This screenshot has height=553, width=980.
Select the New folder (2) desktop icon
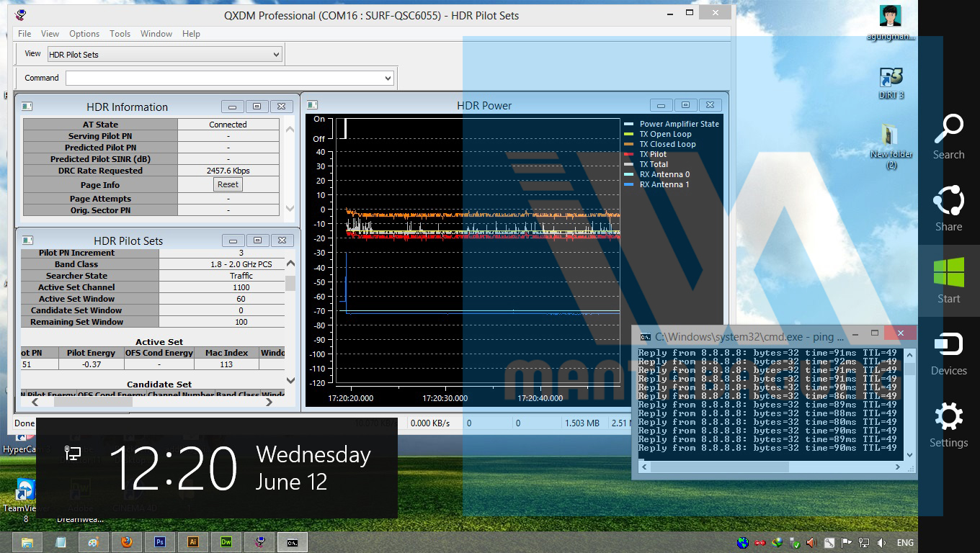click(x=891, y=146)
